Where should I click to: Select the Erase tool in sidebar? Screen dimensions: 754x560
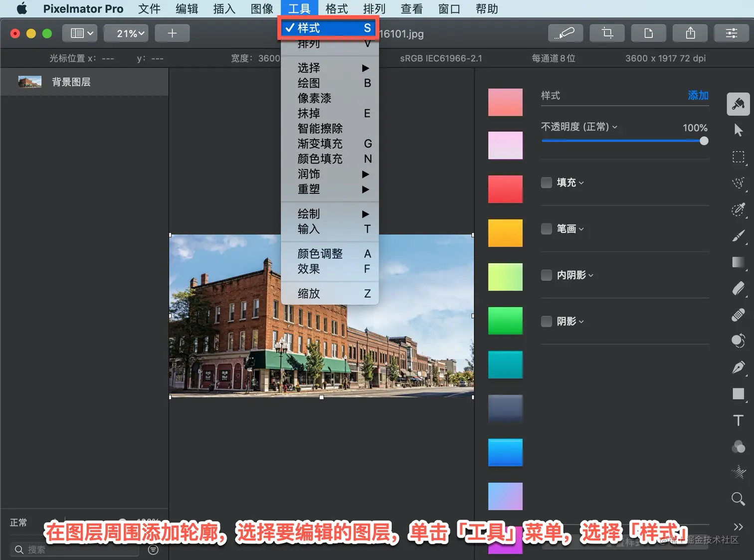(x=739, y=288)
